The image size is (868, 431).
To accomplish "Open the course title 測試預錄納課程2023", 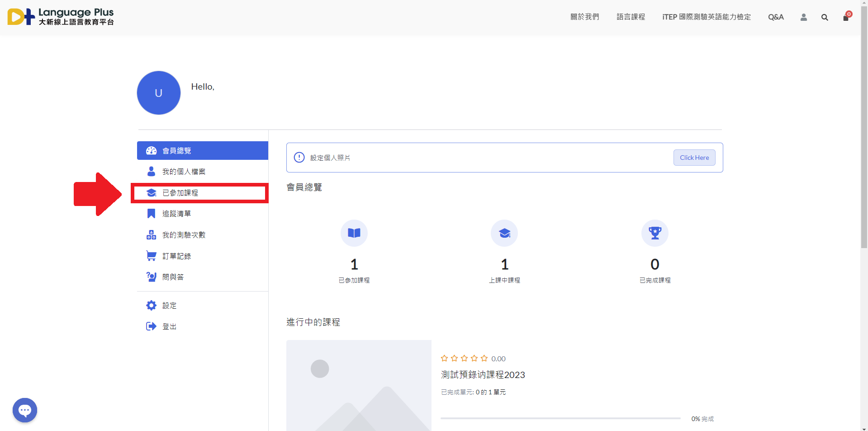I will tap(483, 375).
